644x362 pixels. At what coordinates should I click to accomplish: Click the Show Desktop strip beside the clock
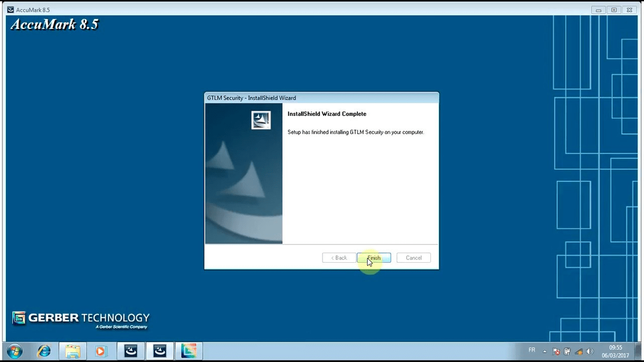pos(640,351)
